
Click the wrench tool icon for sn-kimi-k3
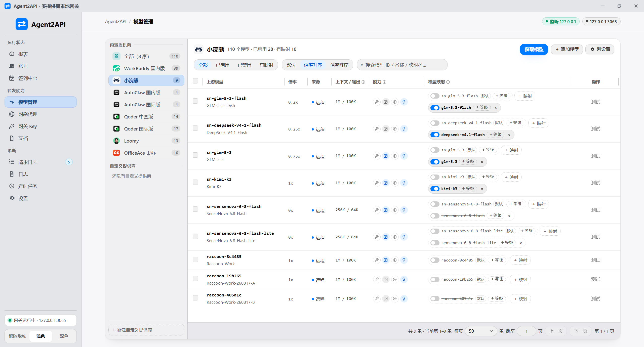click(377, 183)
